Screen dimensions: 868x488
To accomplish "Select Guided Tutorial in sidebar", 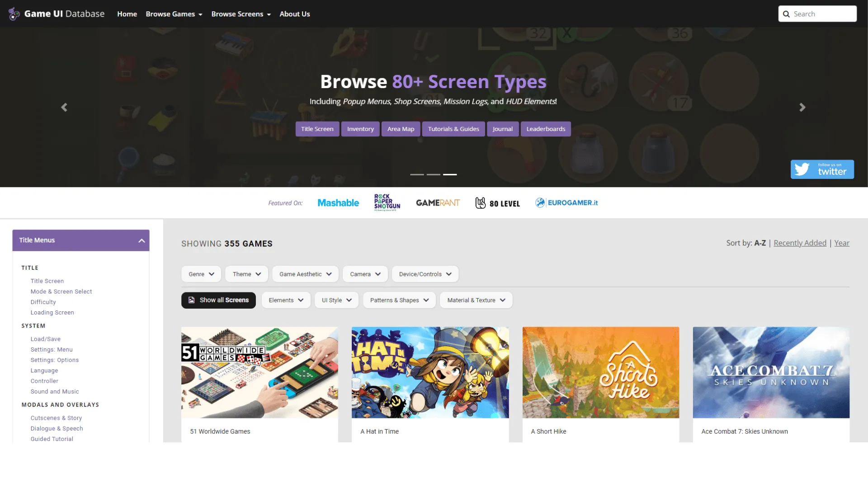I will pyautogui.click(x=52, y=439).
